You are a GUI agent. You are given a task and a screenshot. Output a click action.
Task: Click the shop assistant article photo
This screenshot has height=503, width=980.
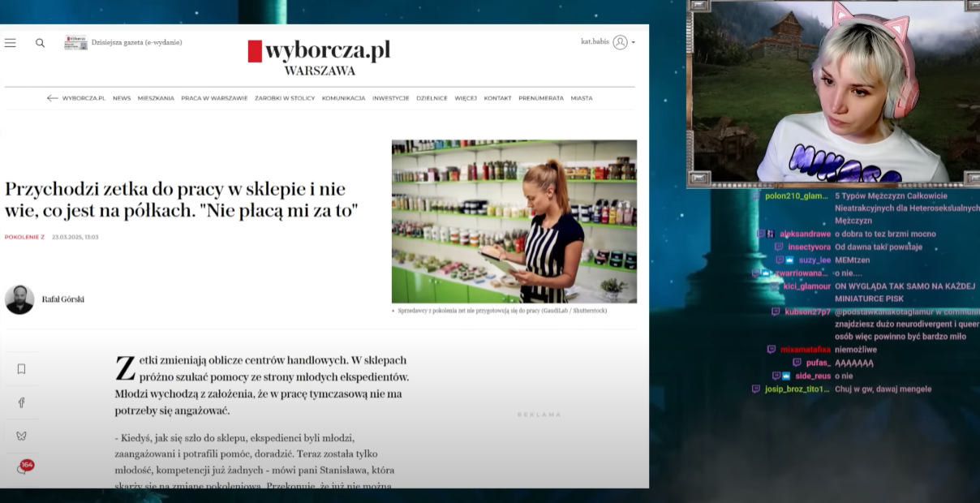514,221
